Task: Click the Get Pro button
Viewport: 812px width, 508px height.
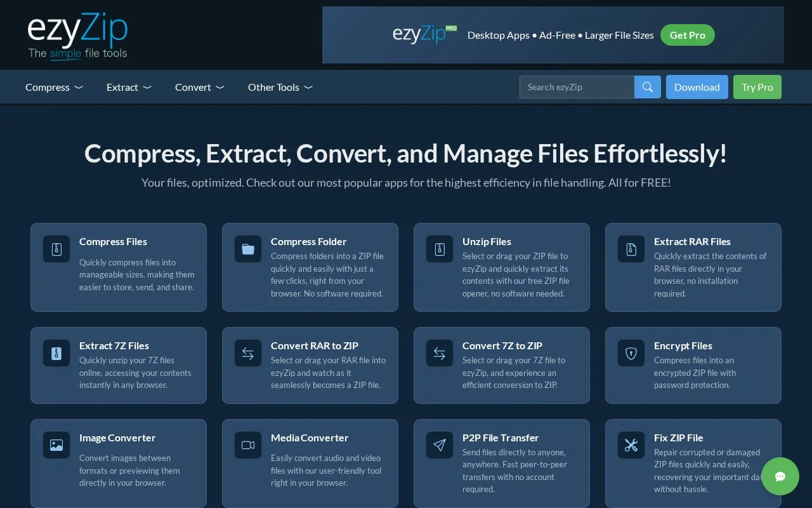Action: coord(688,35)
